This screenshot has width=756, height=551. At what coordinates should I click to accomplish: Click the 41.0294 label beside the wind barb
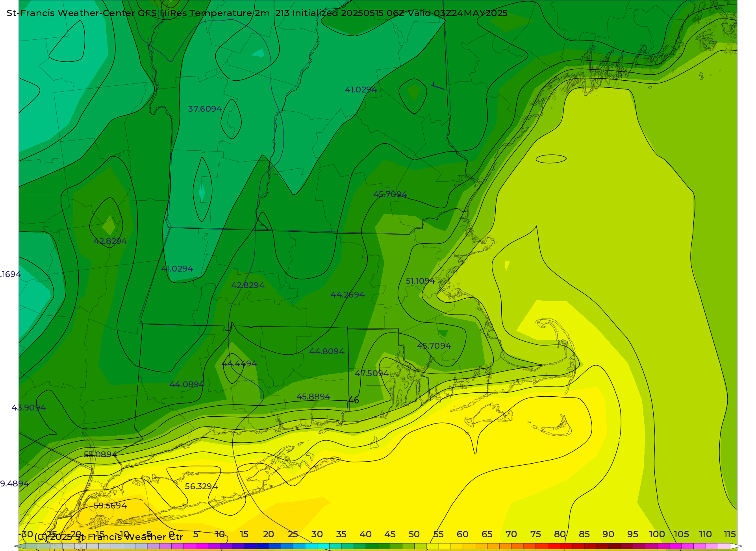click(x=361, y=90)
